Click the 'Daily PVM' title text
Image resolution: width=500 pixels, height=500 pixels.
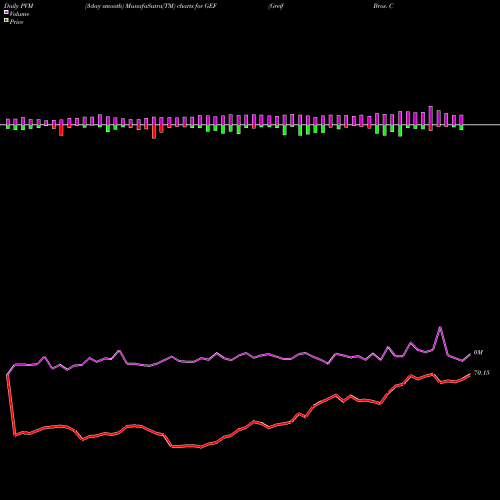tap(19, 6)
